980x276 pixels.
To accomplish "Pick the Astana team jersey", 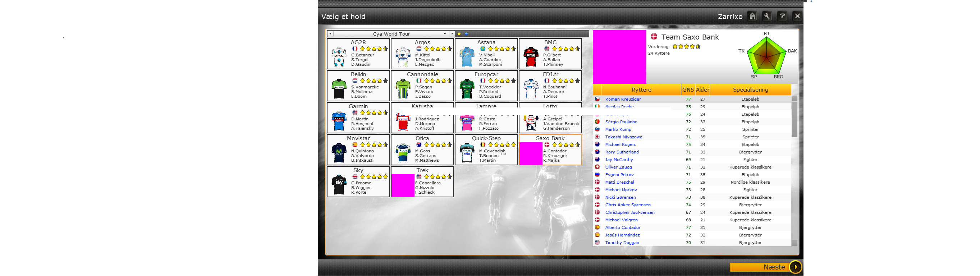I will click(467, 57).
